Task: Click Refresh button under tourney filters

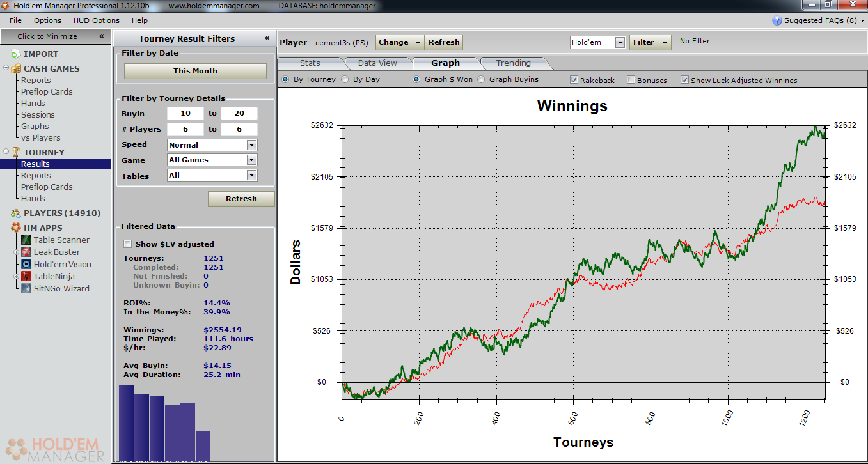Action: point(241,199)
